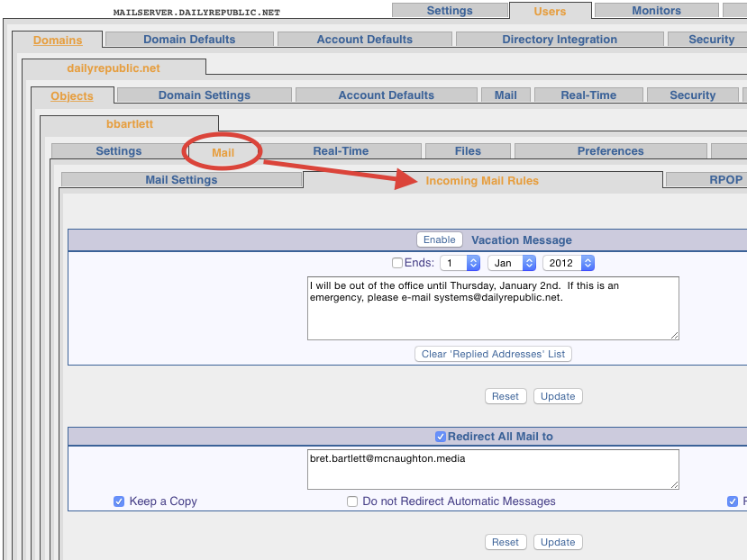This screenshot has height=560, width=747.
Task: Toggle the vacation Ends checkbox
Action: click(397, 263)
